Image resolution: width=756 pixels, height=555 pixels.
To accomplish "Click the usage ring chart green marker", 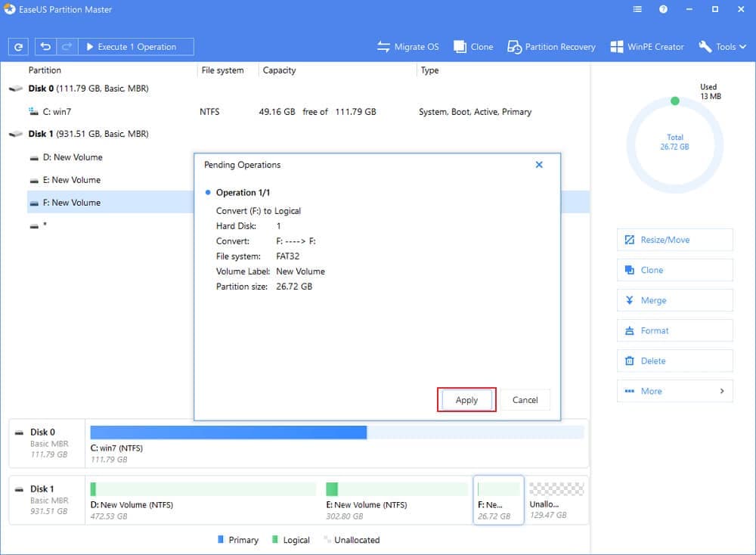I will point(675,101).
